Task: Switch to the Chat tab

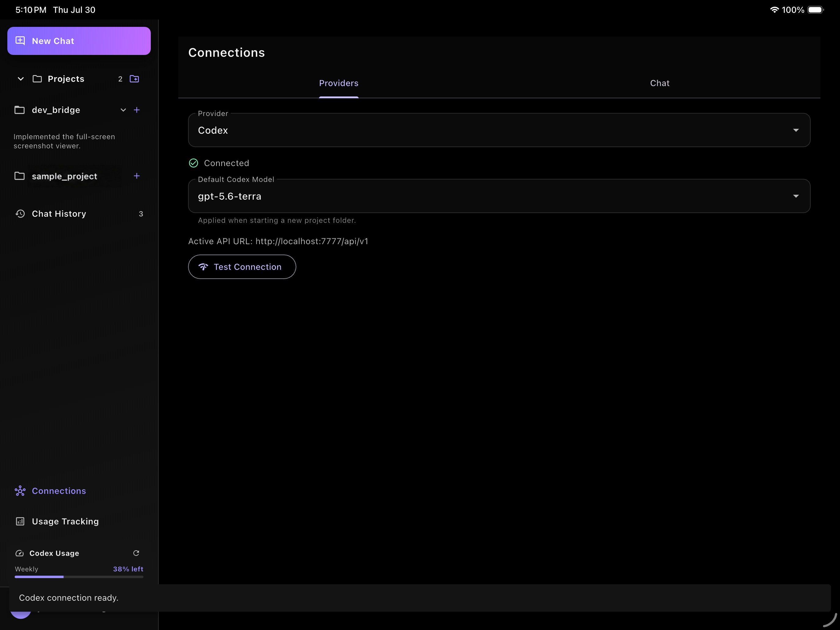Action: point(660,83)
